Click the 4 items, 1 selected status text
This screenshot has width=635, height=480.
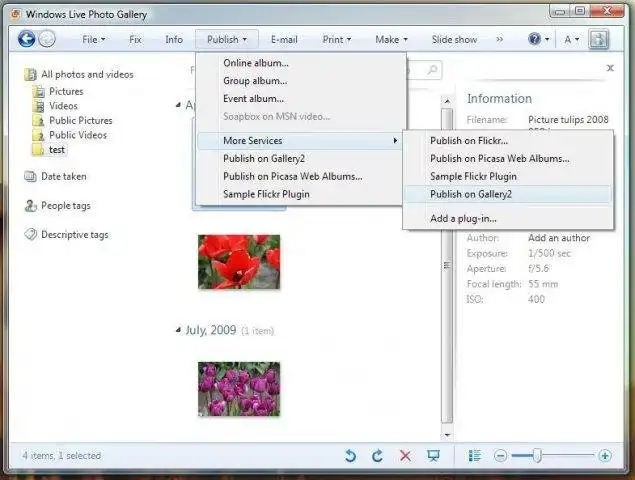click(x=62, y=456)
